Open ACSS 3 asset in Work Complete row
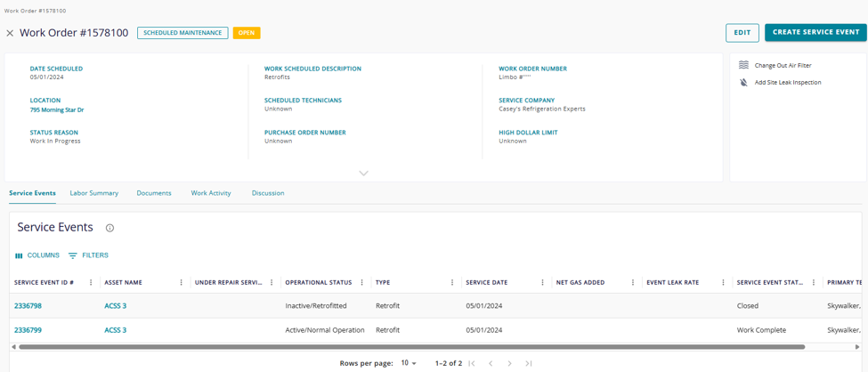 [x=116, y=330]
